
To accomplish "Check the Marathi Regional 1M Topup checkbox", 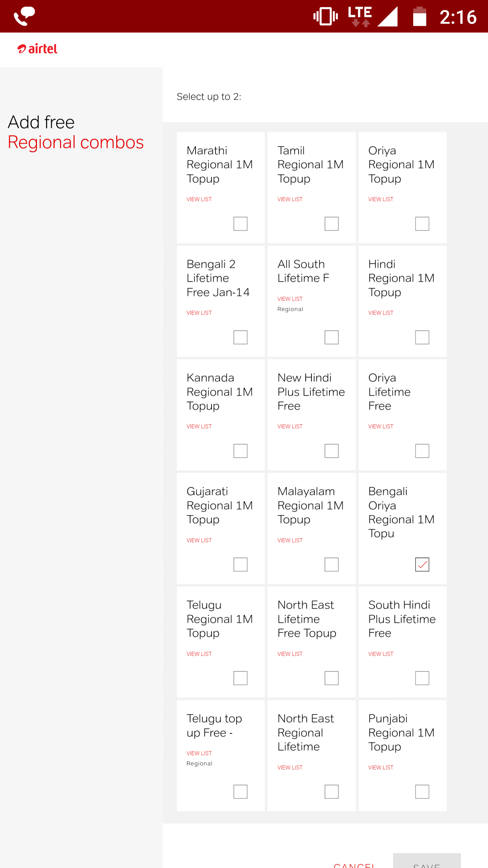I will click(x=240, y=224).
